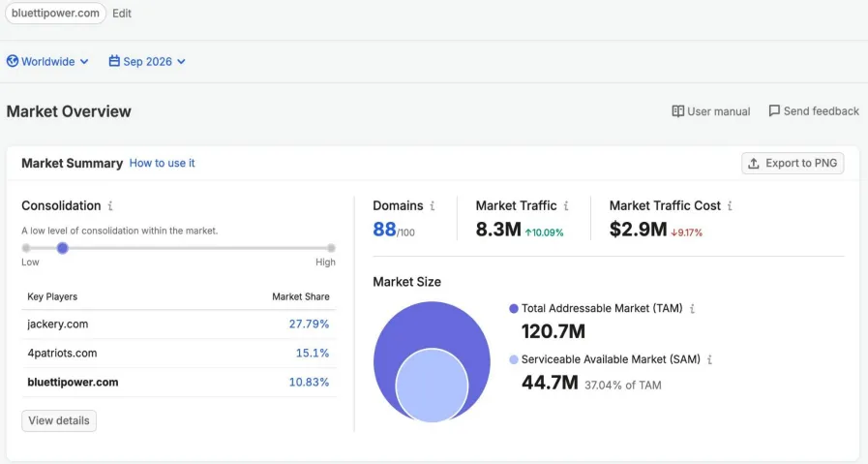This screenshot has width=868, height=464.
Task: Click the Market Traffic Cost info icon
Action: (x=730, y=206)
